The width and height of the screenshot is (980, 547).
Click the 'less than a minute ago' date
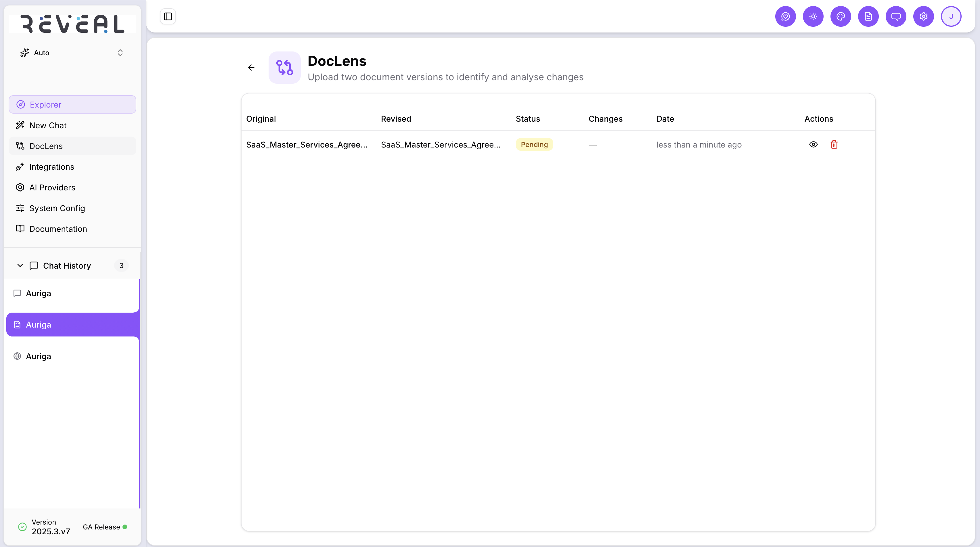pyautogui.click(x=699, y=145)
